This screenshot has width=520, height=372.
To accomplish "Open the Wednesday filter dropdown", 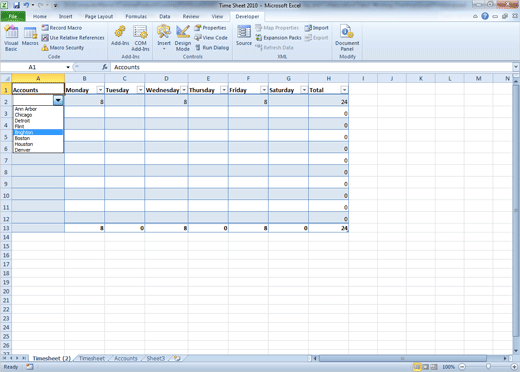I will tap(184, 90).
